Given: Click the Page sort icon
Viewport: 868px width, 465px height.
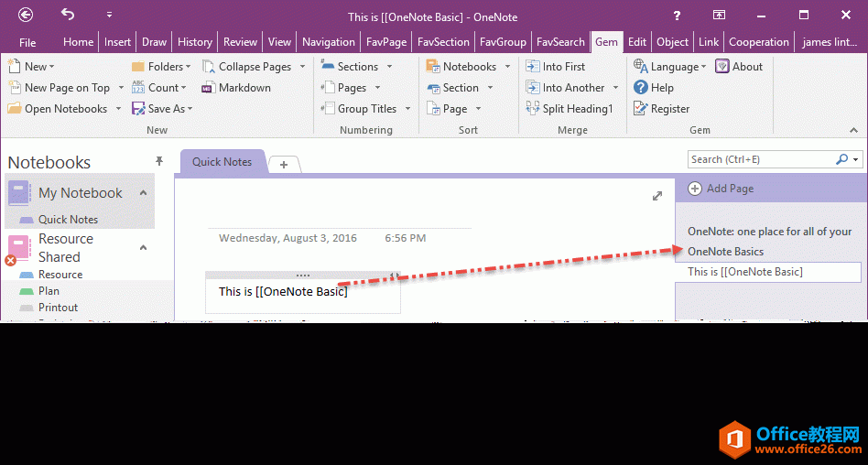Looking at the screenshot, I should pyautogui.click(x=433, y=109).
